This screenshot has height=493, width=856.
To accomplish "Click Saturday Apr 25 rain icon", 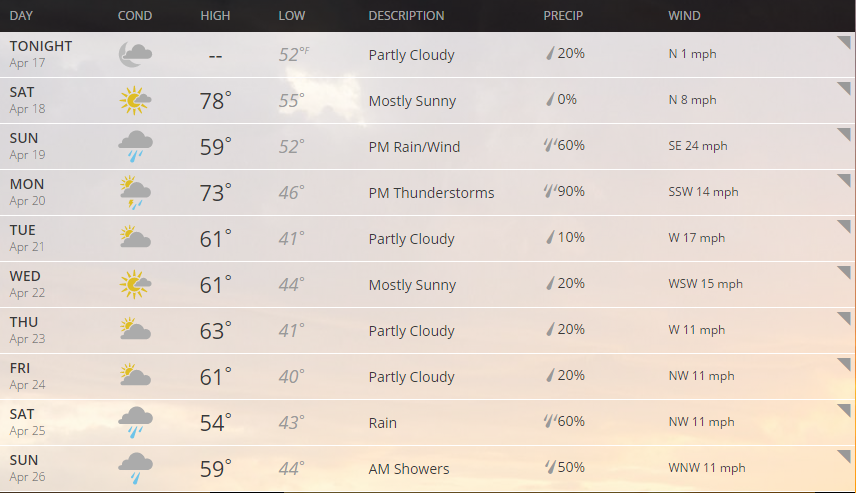I will click(135, 423).
